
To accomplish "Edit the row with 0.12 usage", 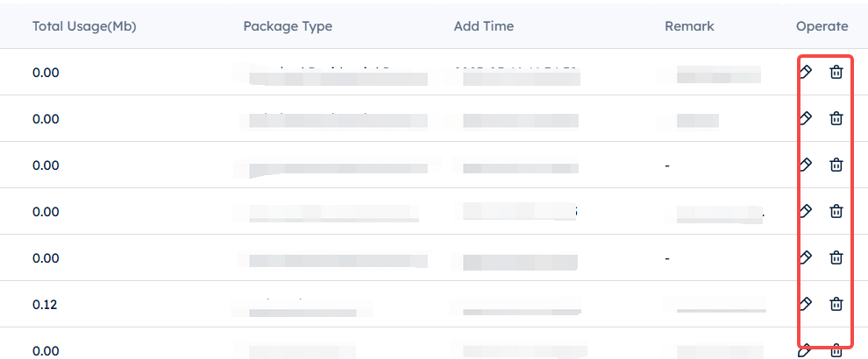I will (x=806, y=304).
